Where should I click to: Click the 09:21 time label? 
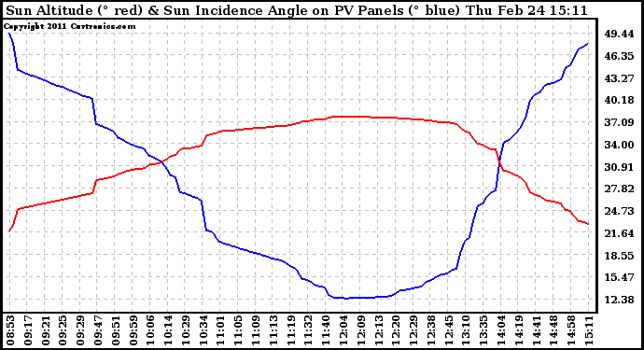tap(45, 330)
